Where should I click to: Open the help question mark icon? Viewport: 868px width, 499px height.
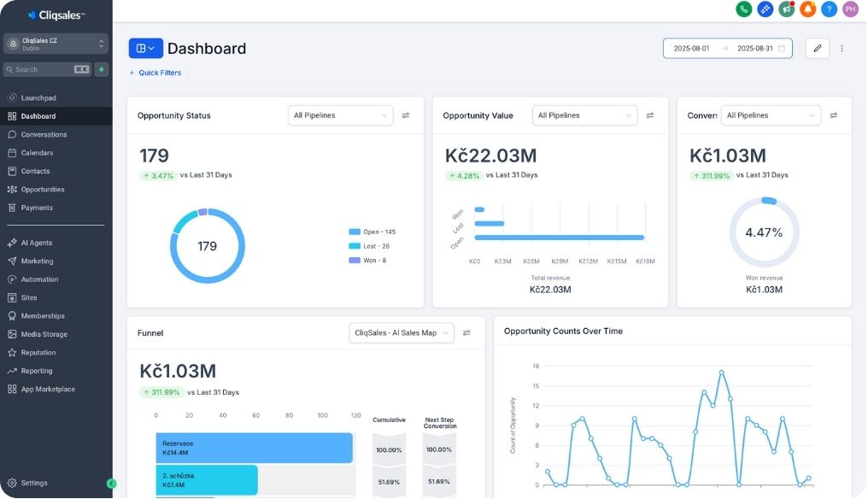829,9
